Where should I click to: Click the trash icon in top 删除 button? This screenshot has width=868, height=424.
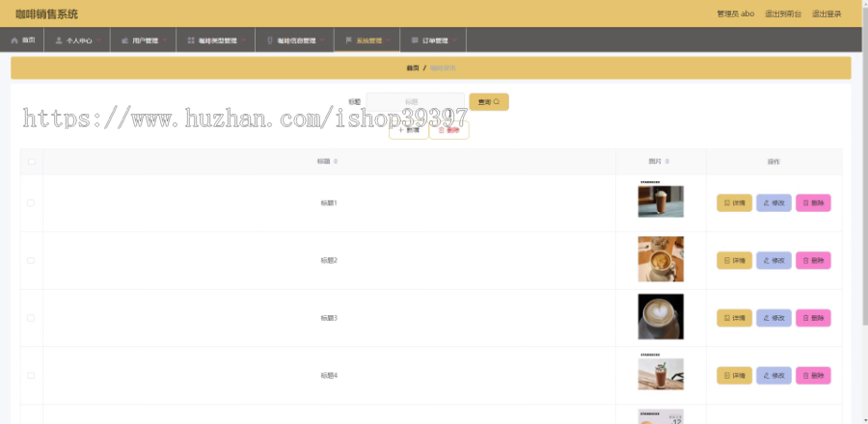click(441, 130)
